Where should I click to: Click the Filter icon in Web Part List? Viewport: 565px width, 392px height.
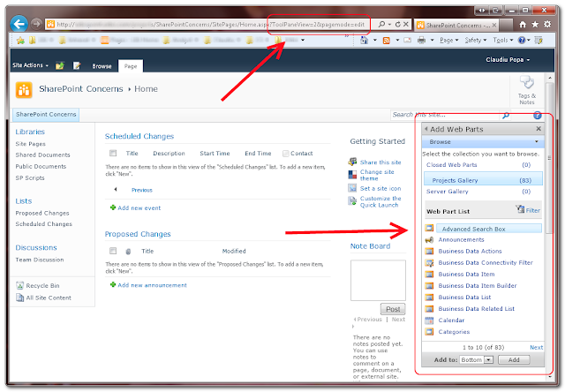(x=520, y=209)
